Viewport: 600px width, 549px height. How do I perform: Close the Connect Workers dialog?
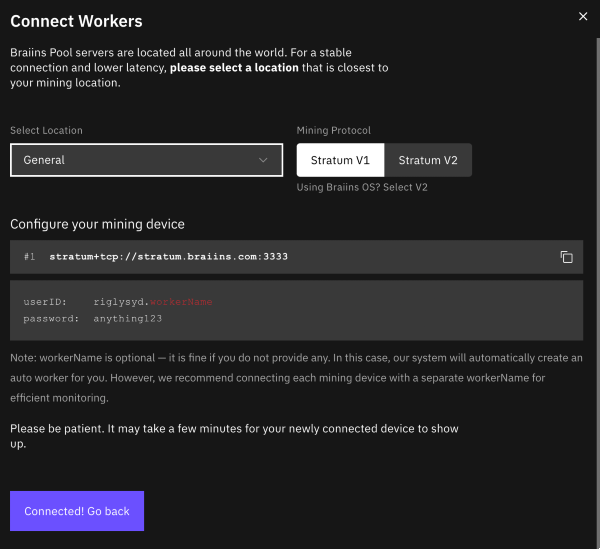tap(583, 16)
